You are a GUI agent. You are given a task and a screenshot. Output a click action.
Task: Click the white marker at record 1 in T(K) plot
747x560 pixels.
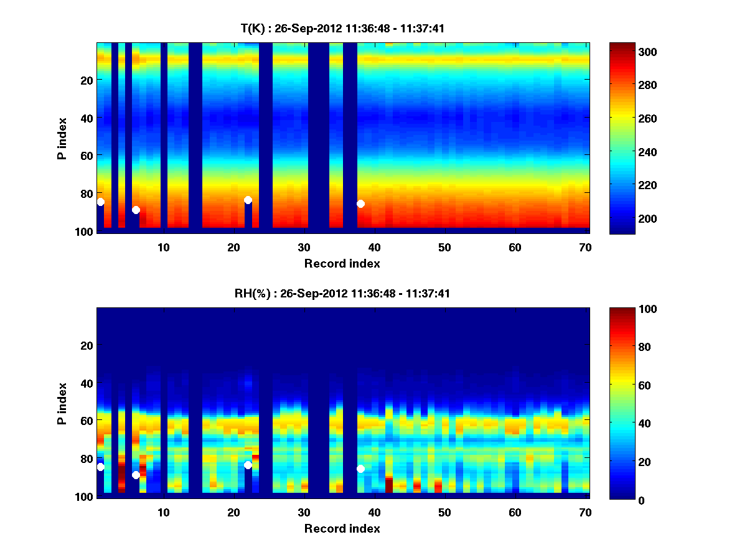pyautogui.click(x=100, y=202)
